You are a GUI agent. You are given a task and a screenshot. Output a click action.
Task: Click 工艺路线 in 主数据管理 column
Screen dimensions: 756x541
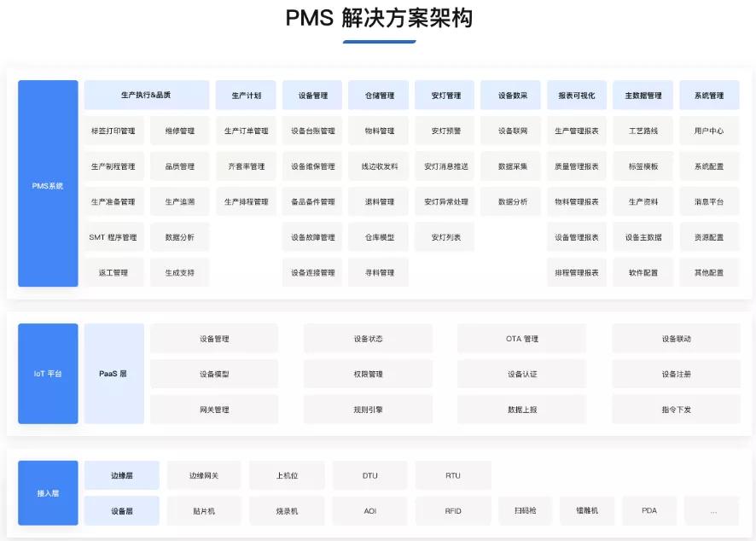[642, 131]
